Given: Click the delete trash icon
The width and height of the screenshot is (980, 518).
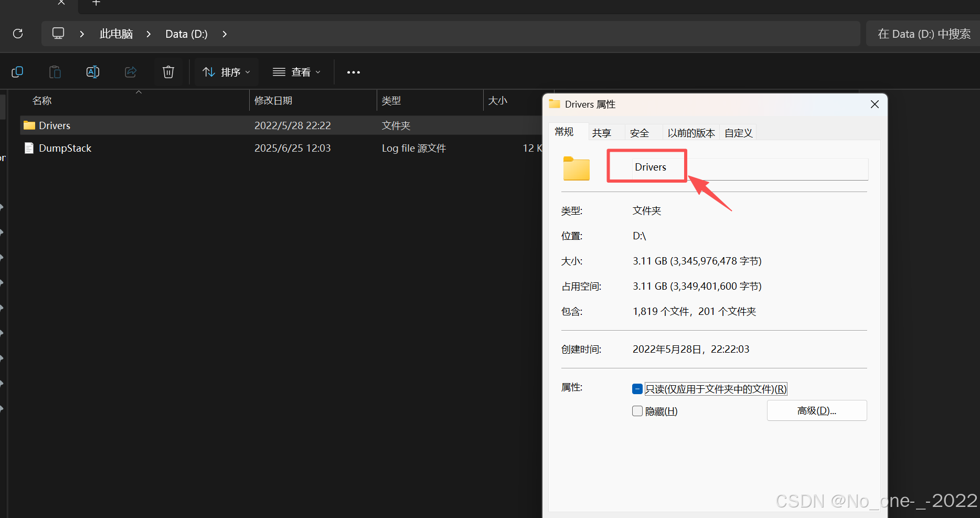Looking at the screenshot, I should (168, 72).
